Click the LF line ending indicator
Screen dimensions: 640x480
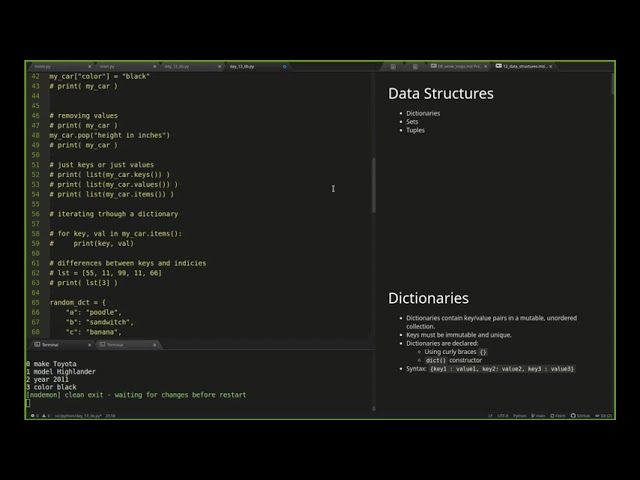490,416
